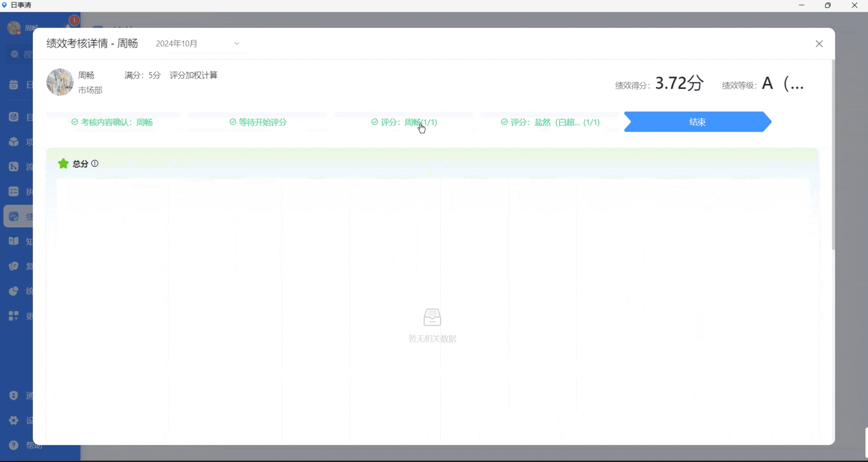Image resolution: width=868 pixels, height=462 pixels.
Task: Open the grid more-apps icon in the sidebar
Action: coord(14,316)
